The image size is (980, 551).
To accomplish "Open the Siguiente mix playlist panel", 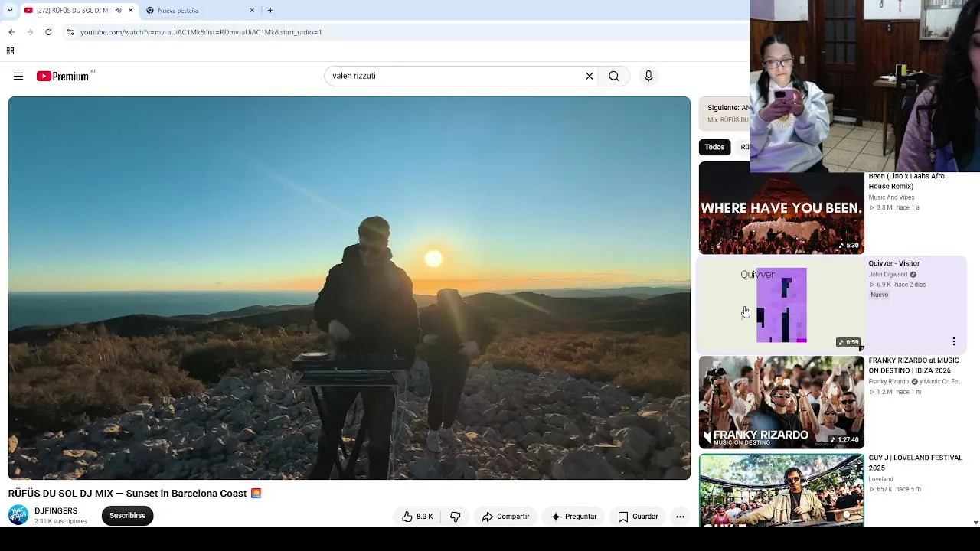I will tap(724, 113).
